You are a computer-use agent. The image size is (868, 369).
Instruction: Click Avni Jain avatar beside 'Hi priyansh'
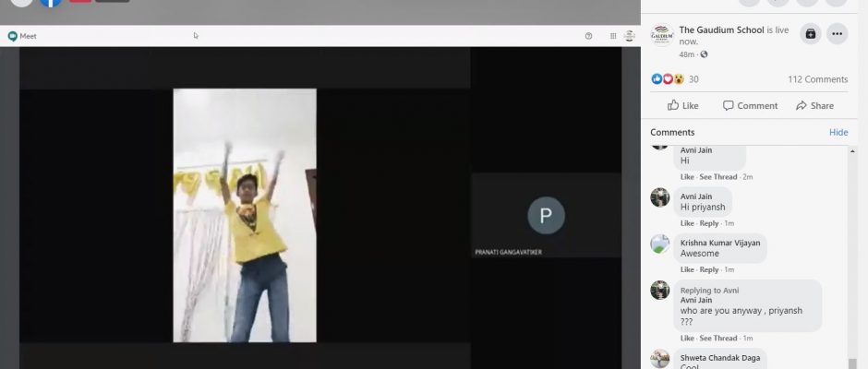(660, 197)
